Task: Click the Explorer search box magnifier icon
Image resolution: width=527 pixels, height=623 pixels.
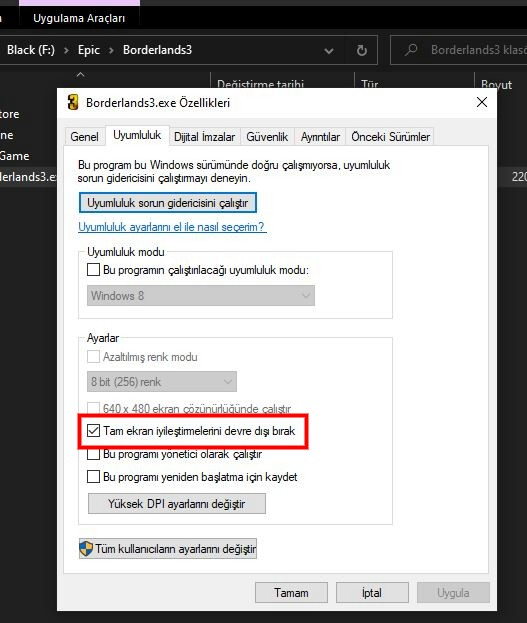Action: [411, 50]
